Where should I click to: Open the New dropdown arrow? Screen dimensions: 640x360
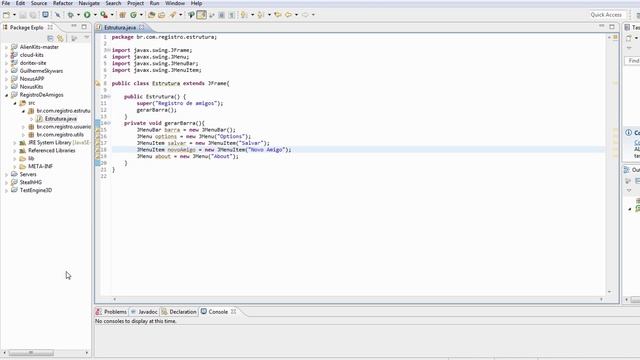point(14,15)
